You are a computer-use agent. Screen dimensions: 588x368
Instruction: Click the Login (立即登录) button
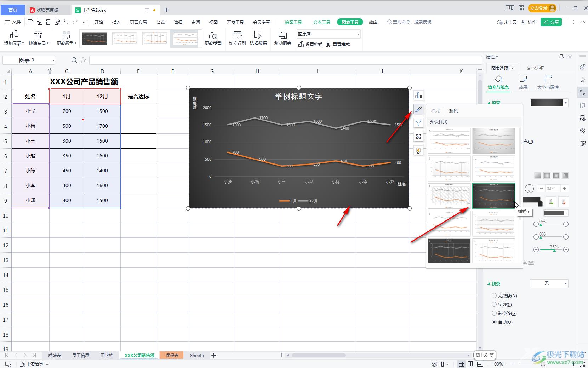click(x=542, y=8)
